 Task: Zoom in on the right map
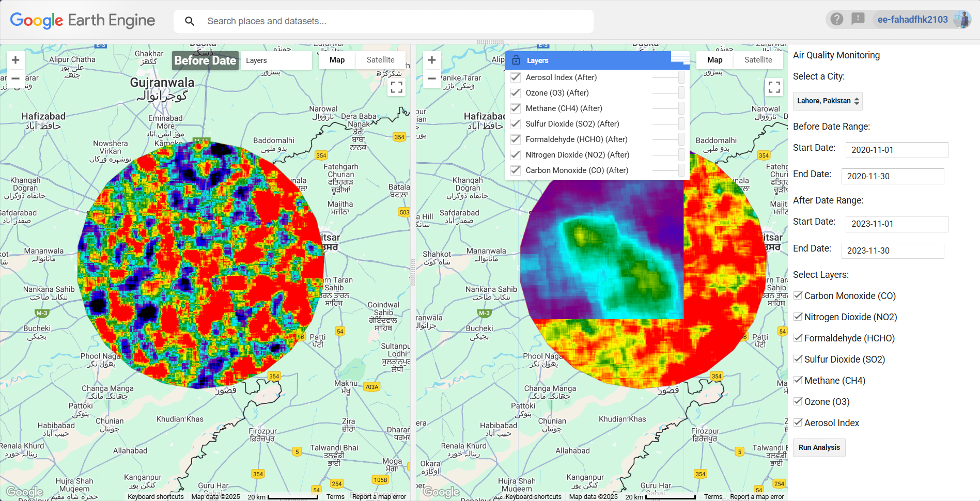[432, 60]
